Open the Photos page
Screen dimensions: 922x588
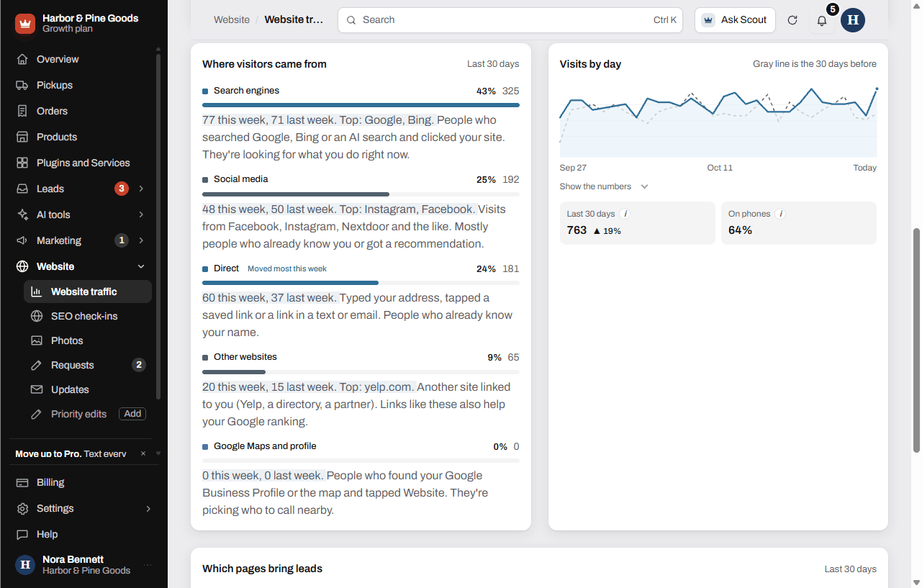(88, 340)
